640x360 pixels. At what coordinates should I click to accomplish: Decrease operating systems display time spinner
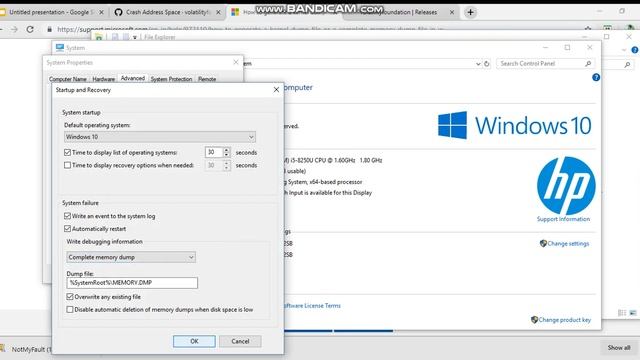pyautogui.click(x=227, y=155)
